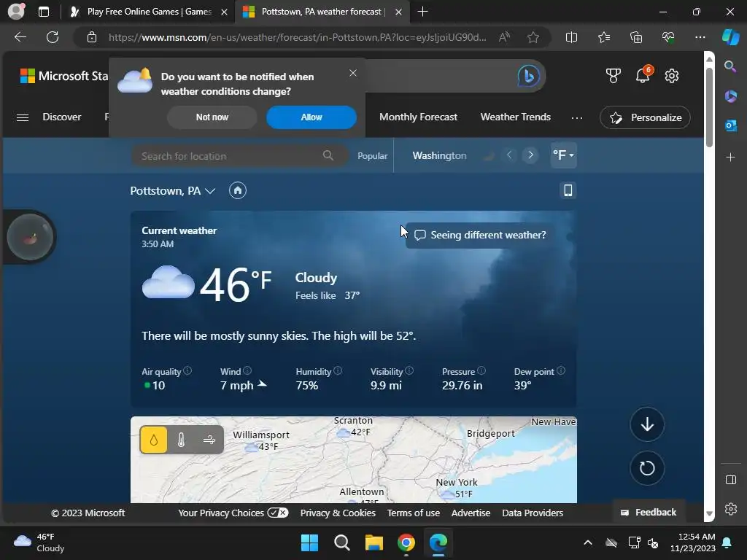Dismiss the weather notification prompt
The width and height of the screenshot is (747, 560).
coord(353,73)
